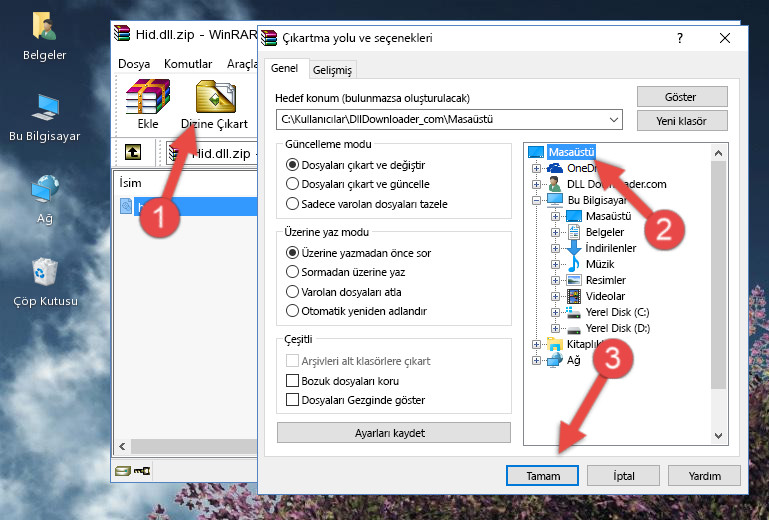Select Videolar folder in the tree
The image size is (769, 520).
pyautogui.click(x=605, y=296)
